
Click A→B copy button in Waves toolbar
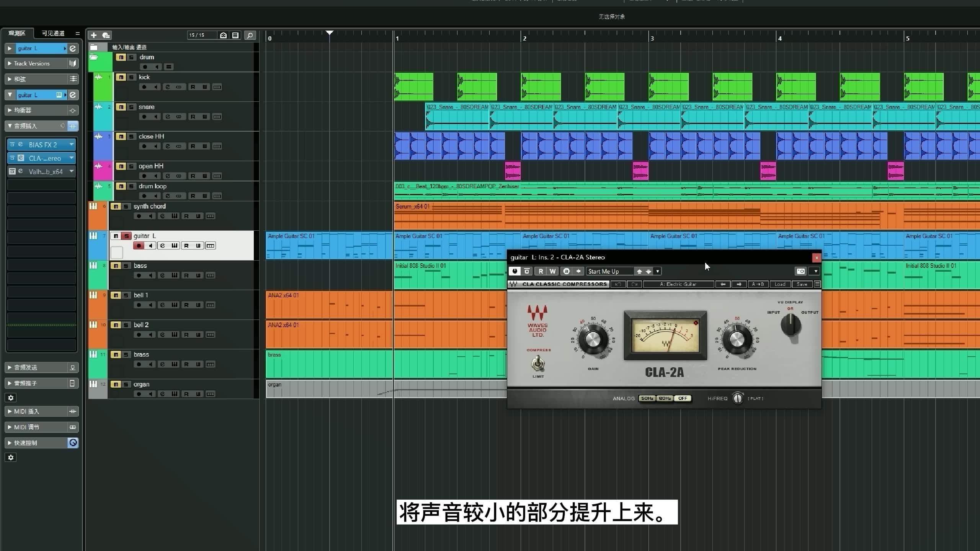758,284
